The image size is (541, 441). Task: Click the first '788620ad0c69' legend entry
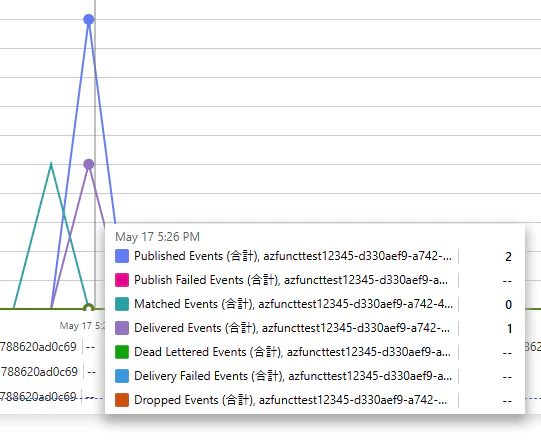tap(38, 346)
